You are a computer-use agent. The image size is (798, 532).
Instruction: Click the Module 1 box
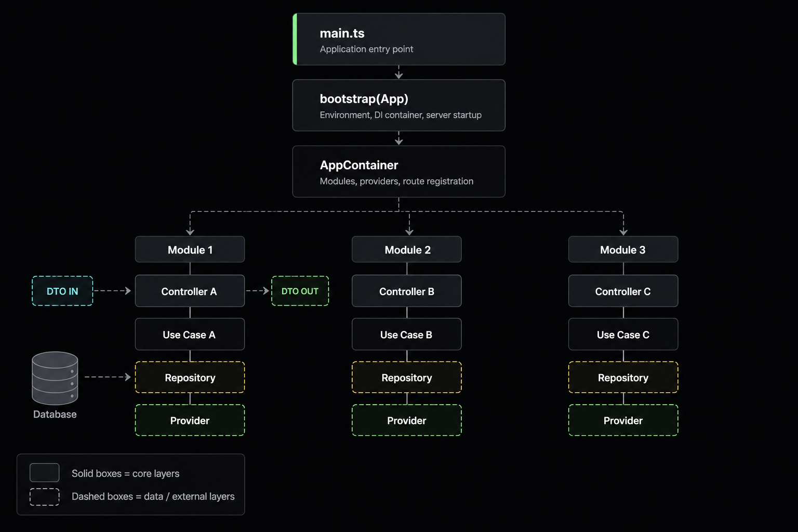pyautogui.click(x=190, y=249)
